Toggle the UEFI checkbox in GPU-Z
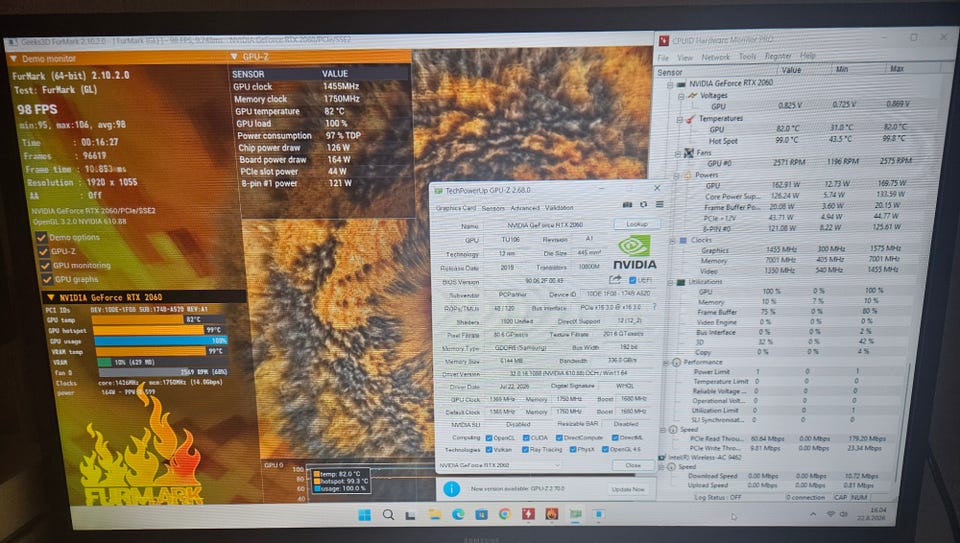Viewport: 960px width, 543px height. pos(632,280)
